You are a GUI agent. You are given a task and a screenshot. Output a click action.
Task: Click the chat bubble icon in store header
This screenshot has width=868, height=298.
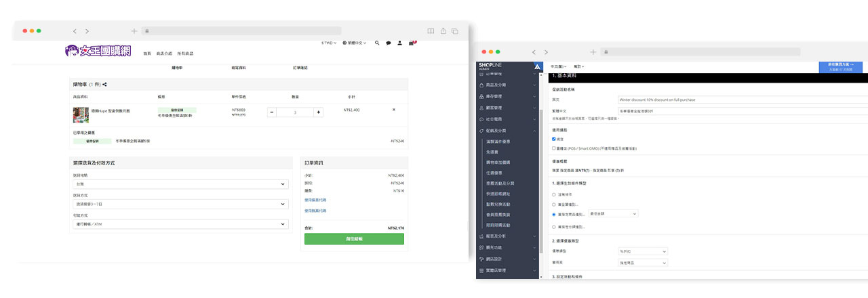(389, 43)
